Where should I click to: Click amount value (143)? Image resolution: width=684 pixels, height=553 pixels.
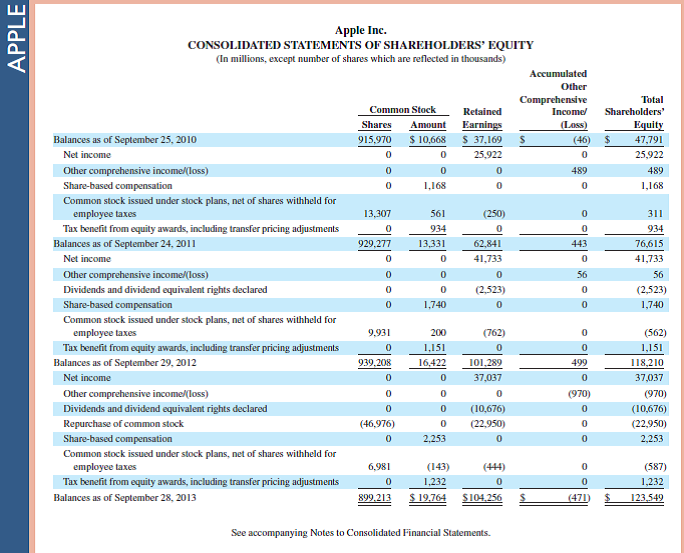(x=438, y=467)
